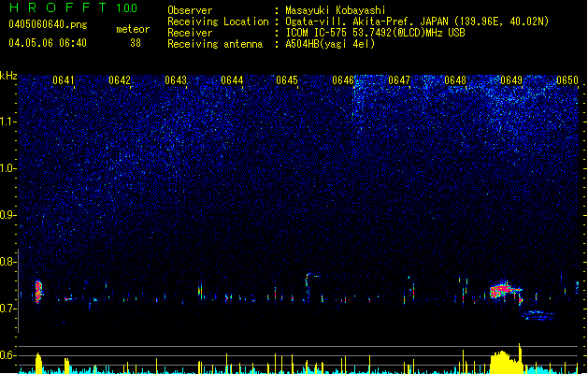
Task: Click the hook-shaped echo trace after 0645
Action: 311,285
